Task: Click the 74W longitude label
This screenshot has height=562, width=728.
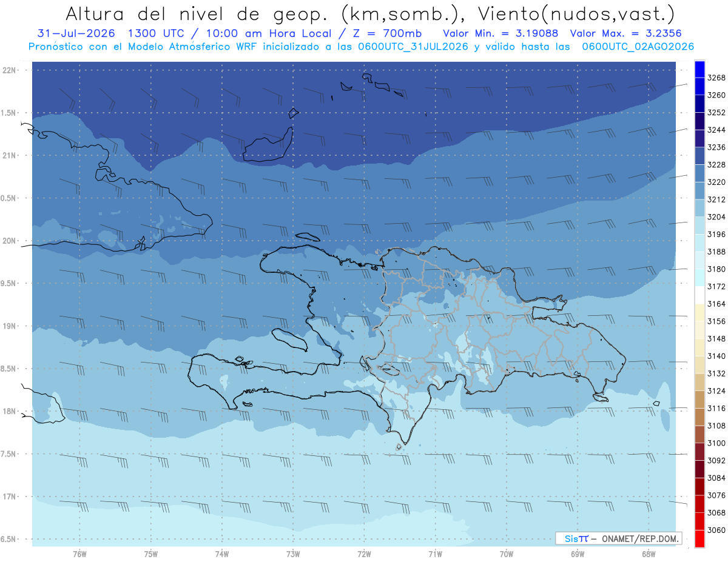Action: [x=222, y=554]
